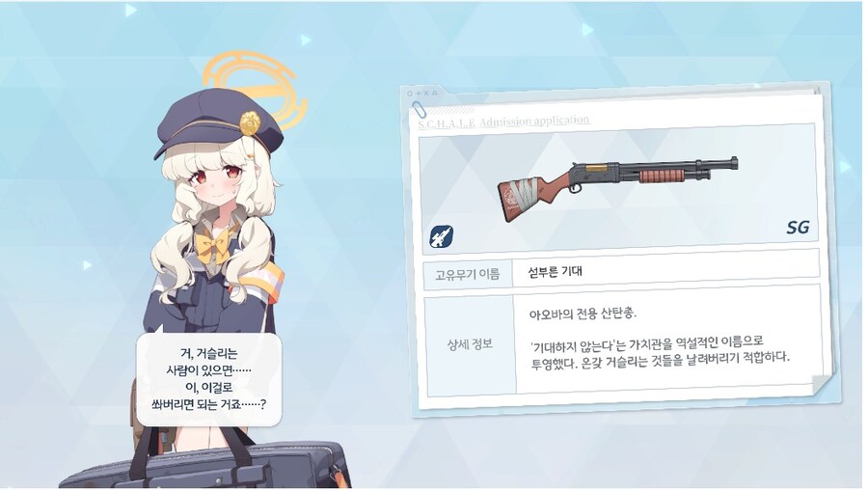Click the circle-plus-cross-triangle symbols on the card corner
Screen dimensions: 868x490
pos(422,94)
